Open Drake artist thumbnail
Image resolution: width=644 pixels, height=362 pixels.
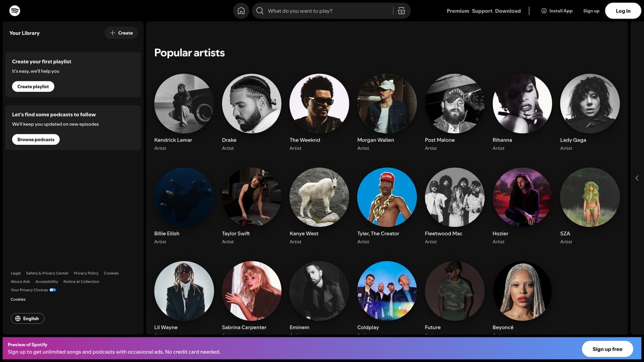[252, 104]
